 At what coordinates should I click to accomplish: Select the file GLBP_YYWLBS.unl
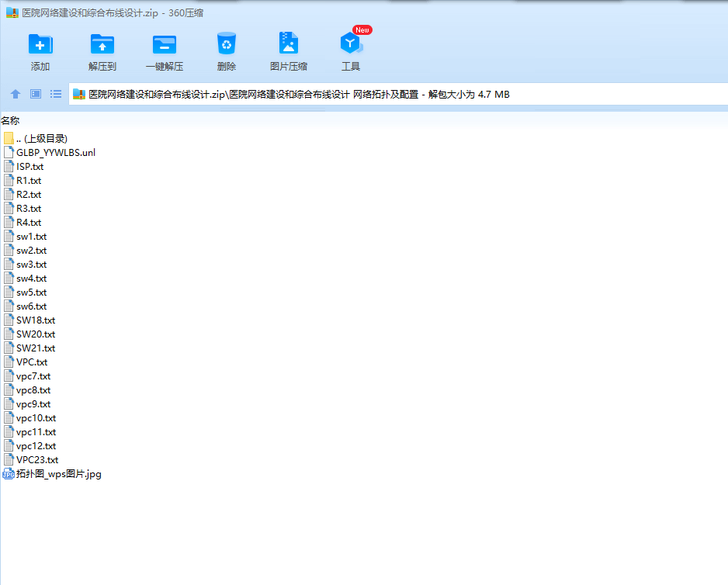(49, 152)
